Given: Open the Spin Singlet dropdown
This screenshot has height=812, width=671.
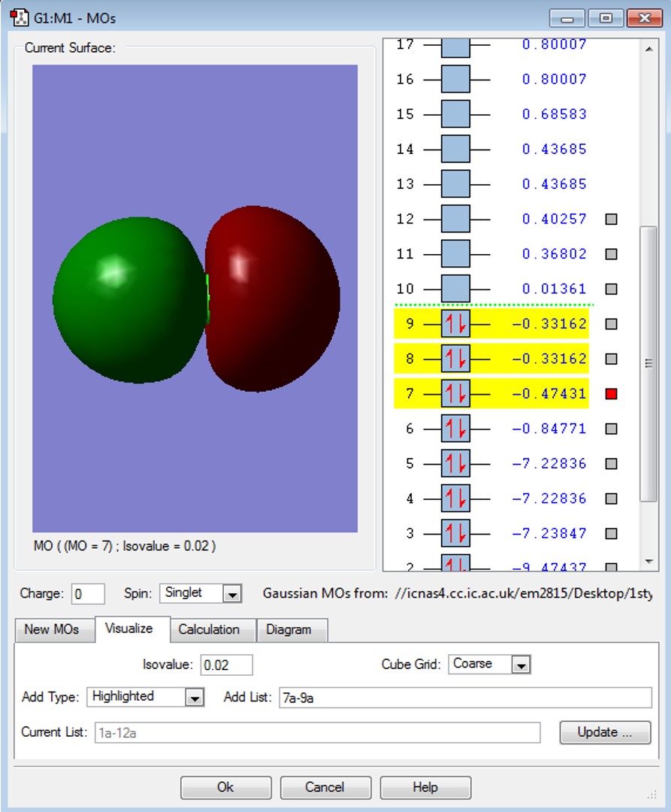Looking at the screenshot, I should click(232, 593).
